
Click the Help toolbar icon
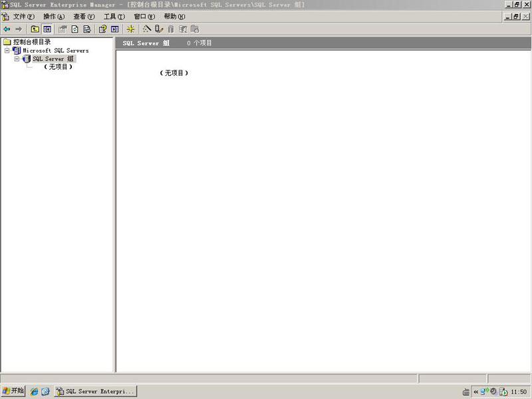(102, 29)
